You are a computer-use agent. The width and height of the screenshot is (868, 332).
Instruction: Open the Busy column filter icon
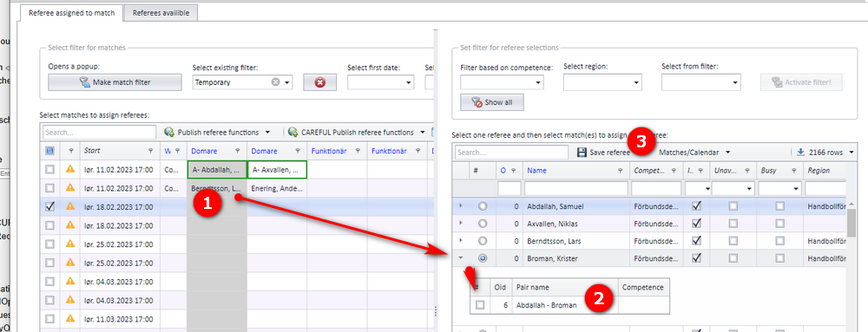[794, 171]
